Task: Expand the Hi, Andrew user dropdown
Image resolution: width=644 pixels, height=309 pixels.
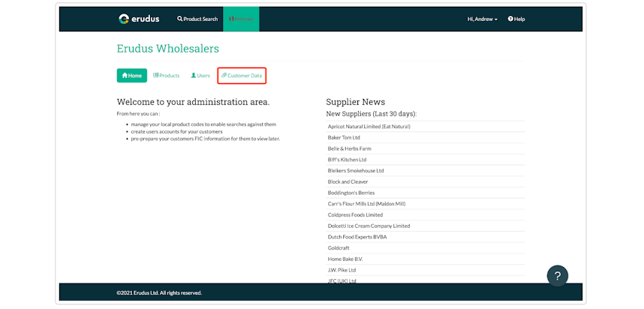Action: [x=483, y=19]
